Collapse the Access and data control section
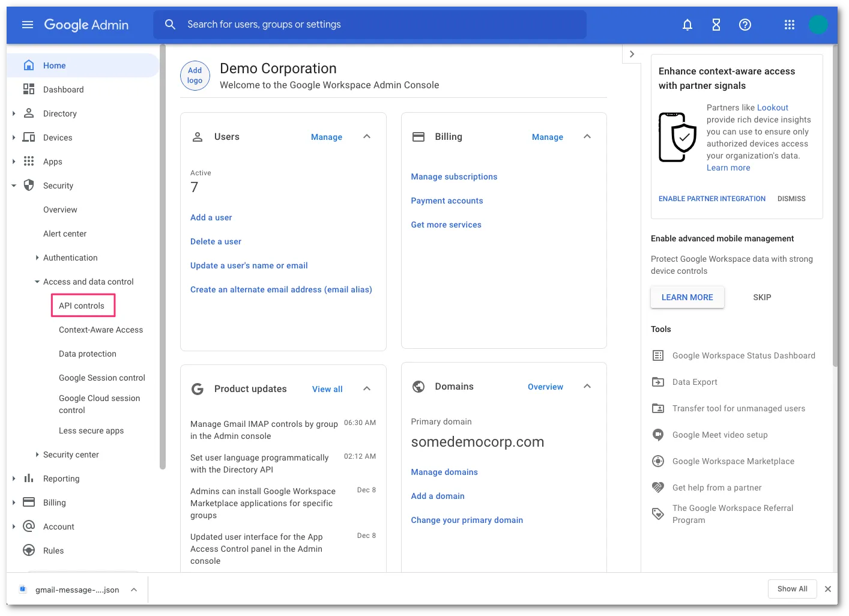Viewport: 849px width, 616px height. pos(37,281)
